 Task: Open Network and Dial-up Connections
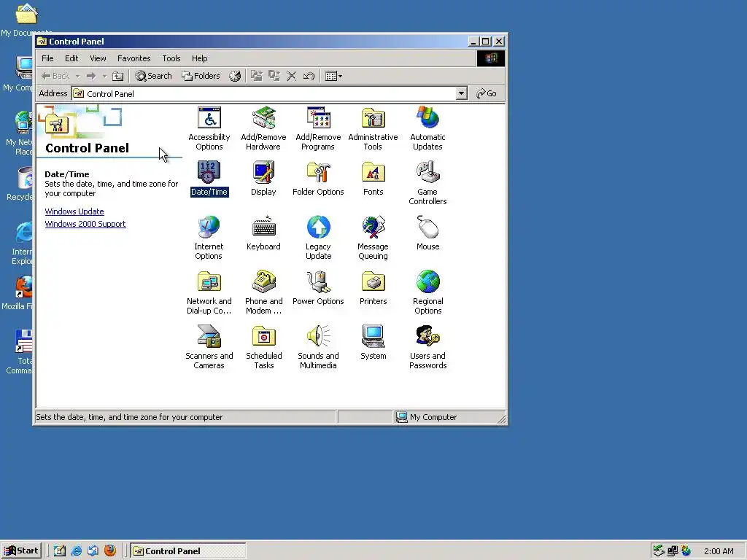[209, 293]
